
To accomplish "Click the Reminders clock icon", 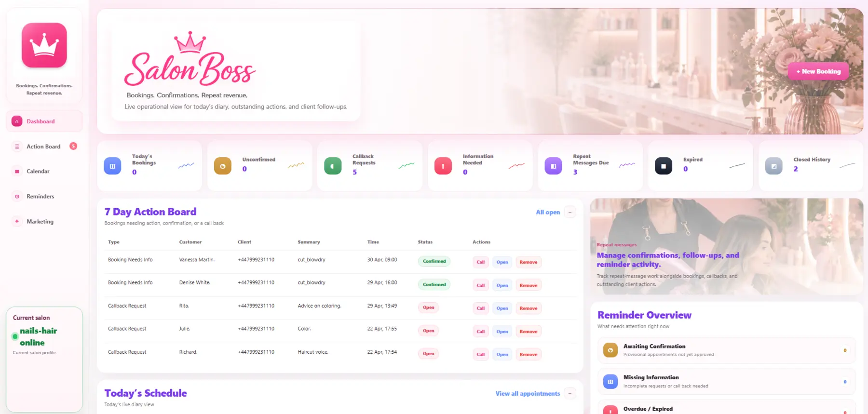I will point(17,197).
